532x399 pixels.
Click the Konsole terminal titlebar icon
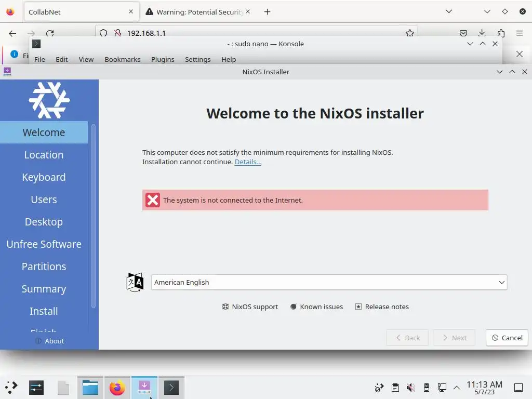click(36, 44)
